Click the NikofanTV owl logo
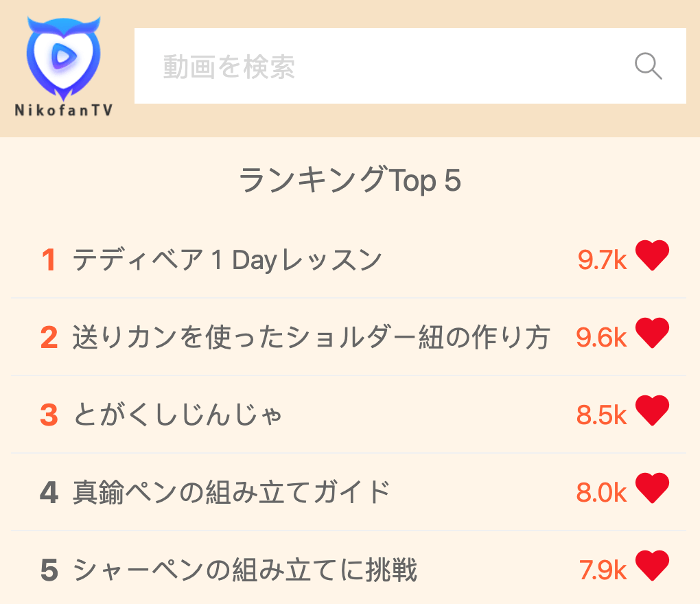Image resolution: width=700 pixels, height=604 pixels. pyautogui.click(x=63, y=66)
